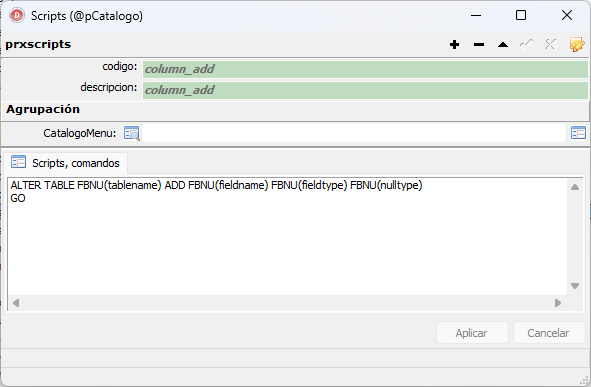Click the CatalogoMenu input field
The image size is (591, 387).
[354, 133]
